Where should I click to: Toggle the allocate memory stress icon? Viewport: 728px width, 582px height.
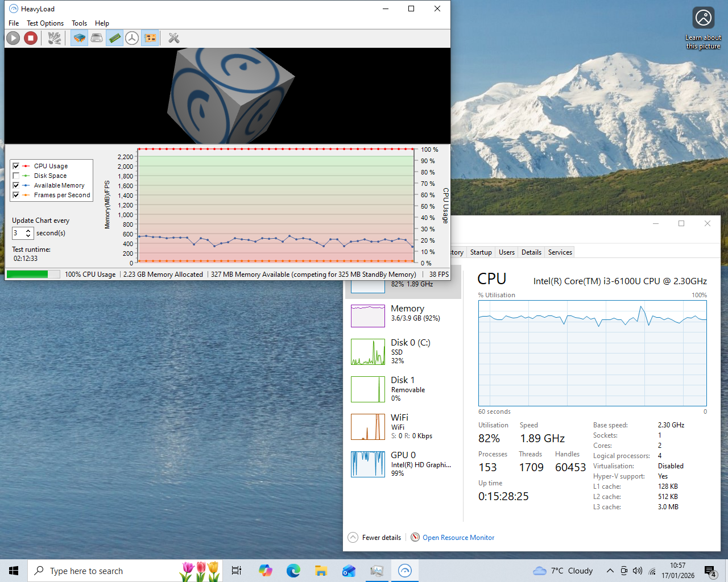tap(114, 38)
